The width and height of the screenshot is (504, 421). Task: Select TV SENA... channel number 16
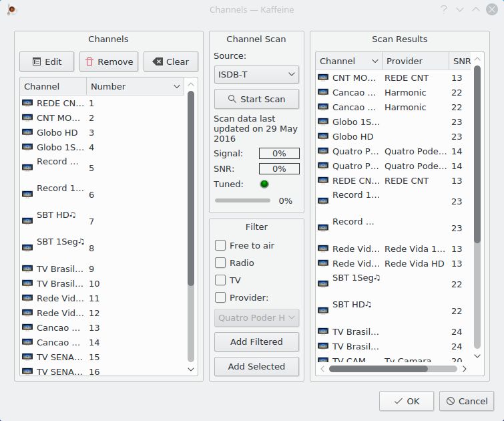pos(103,372)
